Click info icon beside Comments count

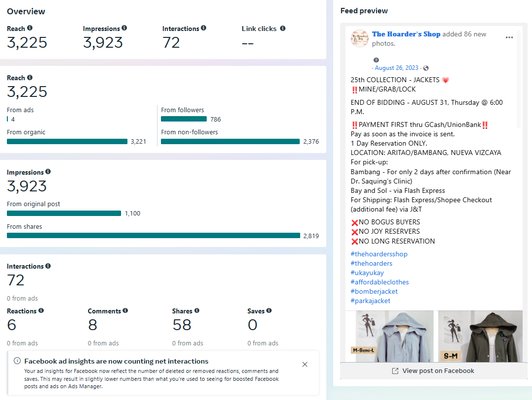(x=125, y=311)
